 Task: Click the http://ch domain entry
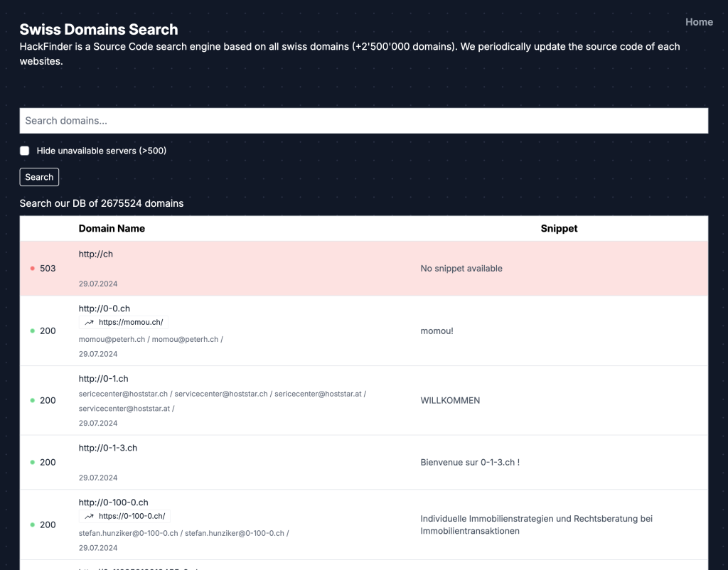click(x=96, y=254)
